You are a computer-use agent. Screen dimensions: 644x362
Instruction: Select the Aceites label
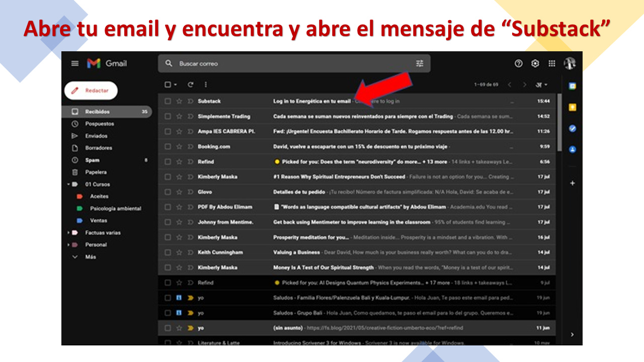(99, 196)
